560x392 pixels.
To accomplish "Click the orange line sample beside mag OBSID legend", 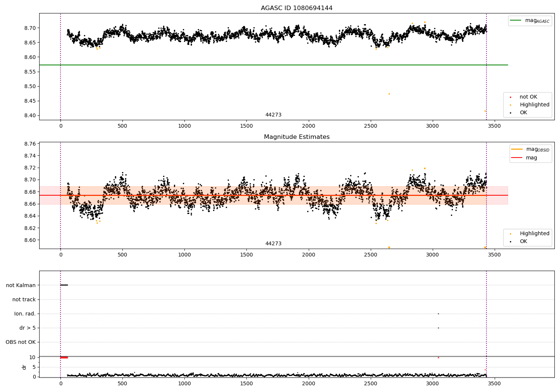I will (x=517, y=149).
